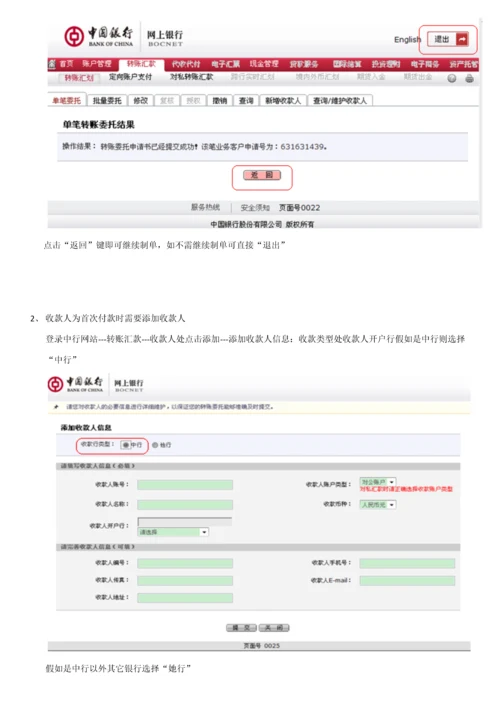The height and width of the screenshot is (707, 500).
Task: Select the 对私转账汇款 submenu item
Action: pos(192,77)
